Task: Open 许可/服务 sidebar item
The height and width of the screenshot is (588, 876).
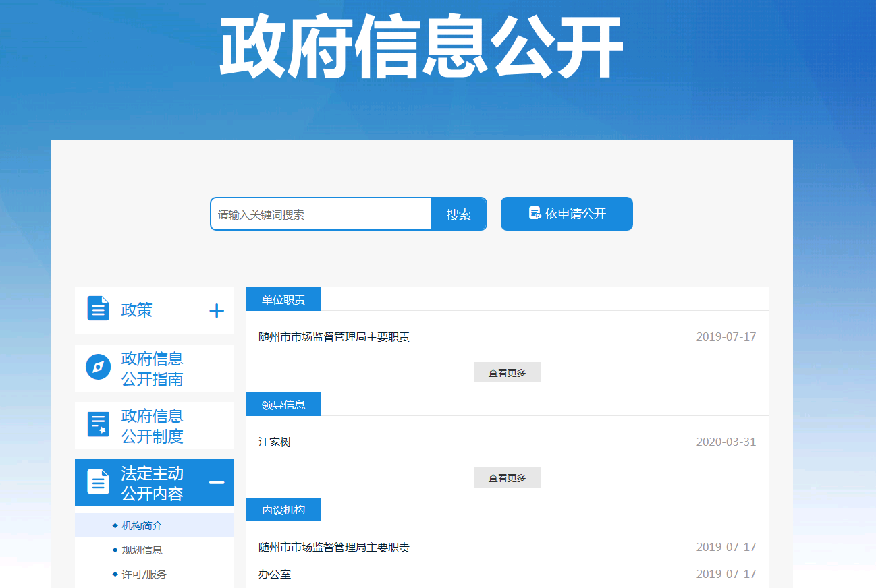Action: 144,575
